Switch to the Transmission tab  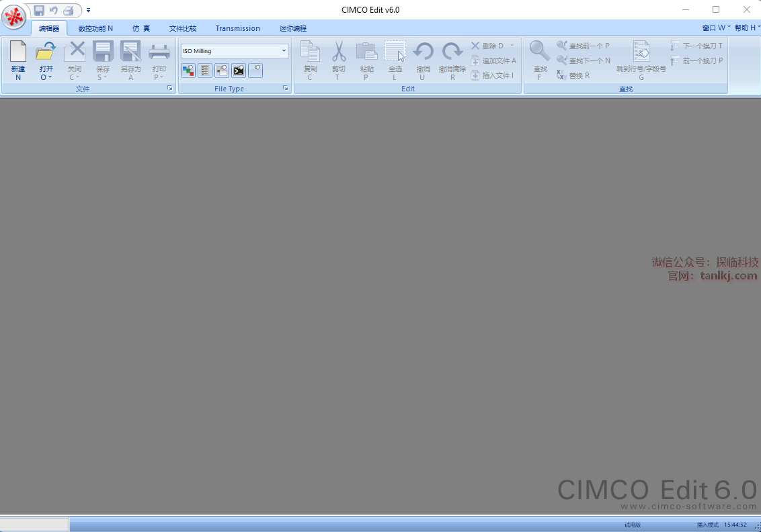coord(237,28)
